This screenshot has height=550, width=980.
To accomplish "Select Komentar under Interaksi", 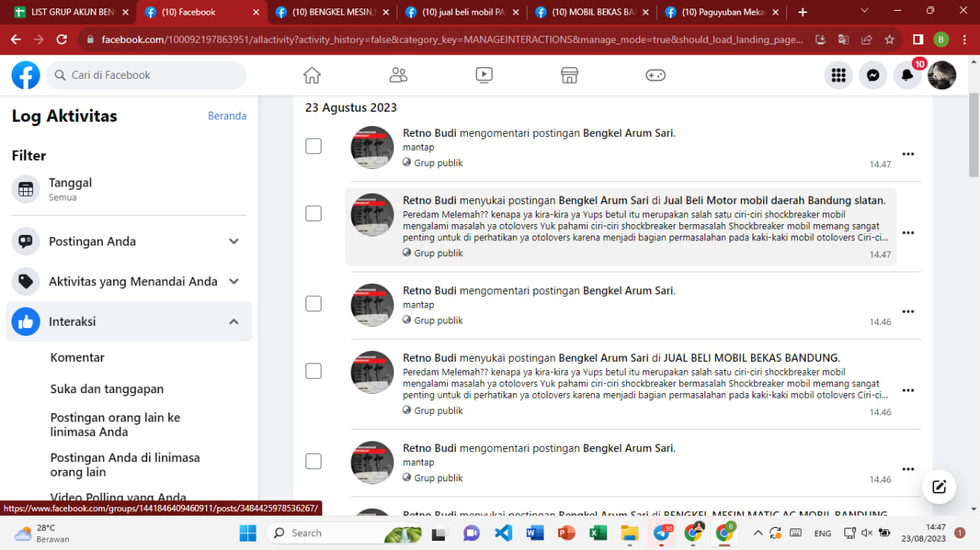I will point(77,357).
